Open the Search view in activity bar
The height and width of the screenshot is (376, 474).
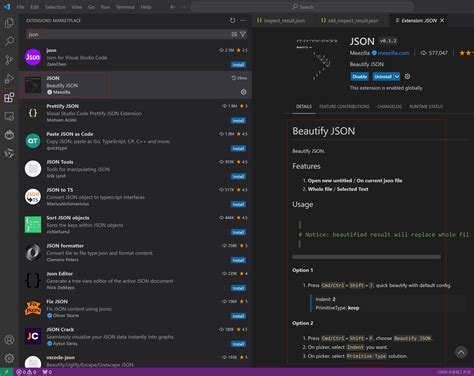click(x=9, y=41)
